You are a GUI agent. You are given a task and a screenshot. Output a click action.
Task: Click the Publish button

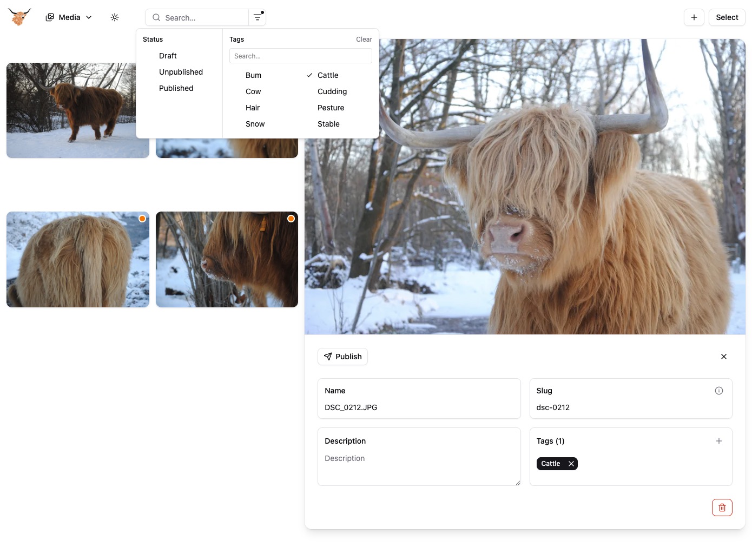(x=342, y=357)
